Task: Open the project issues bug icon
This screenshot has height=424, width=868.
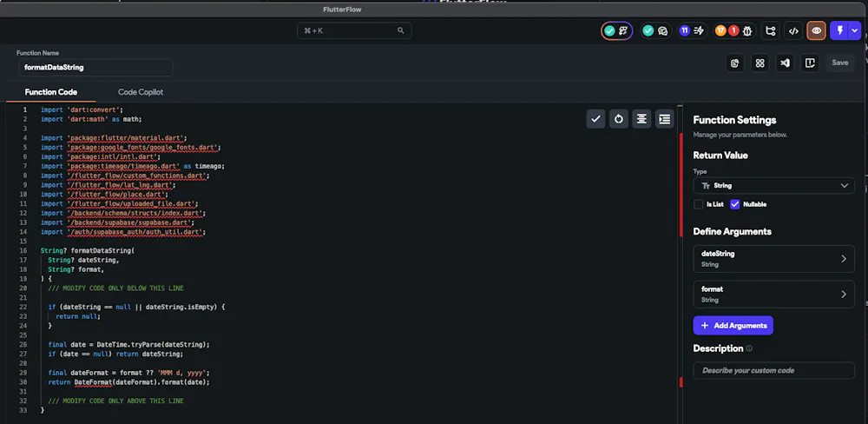Action: click(x=747, y=31)
